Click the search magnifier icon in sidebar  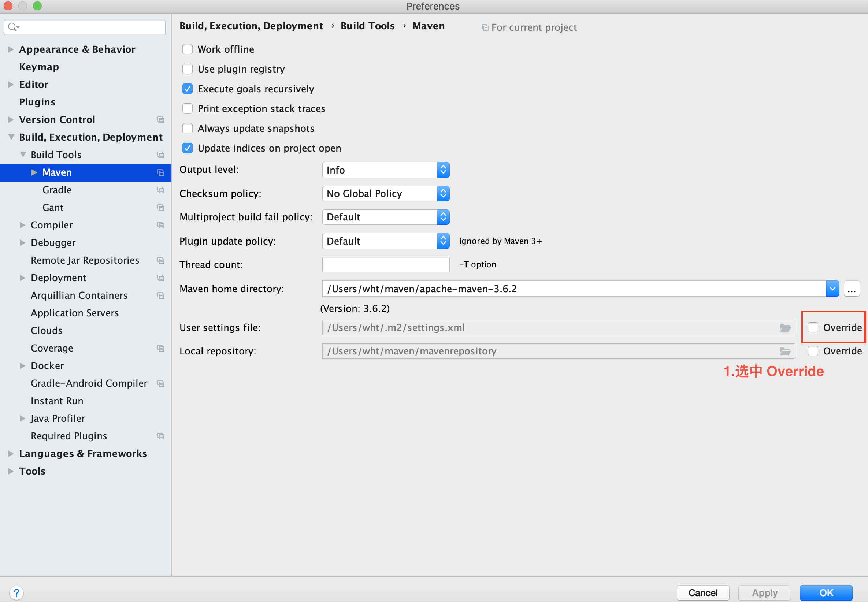[x=13, y=27]
